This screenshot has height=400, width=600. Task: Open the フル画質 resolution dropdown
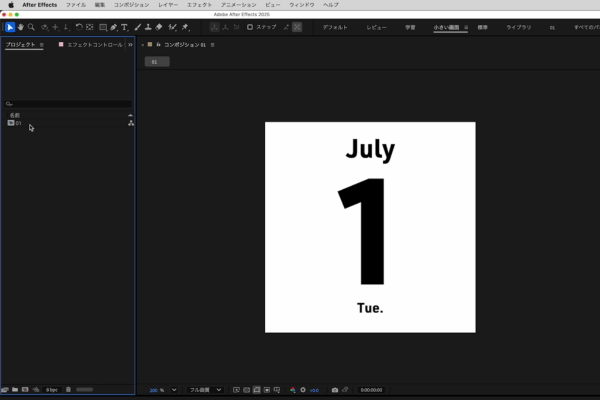tap(205, 390)
